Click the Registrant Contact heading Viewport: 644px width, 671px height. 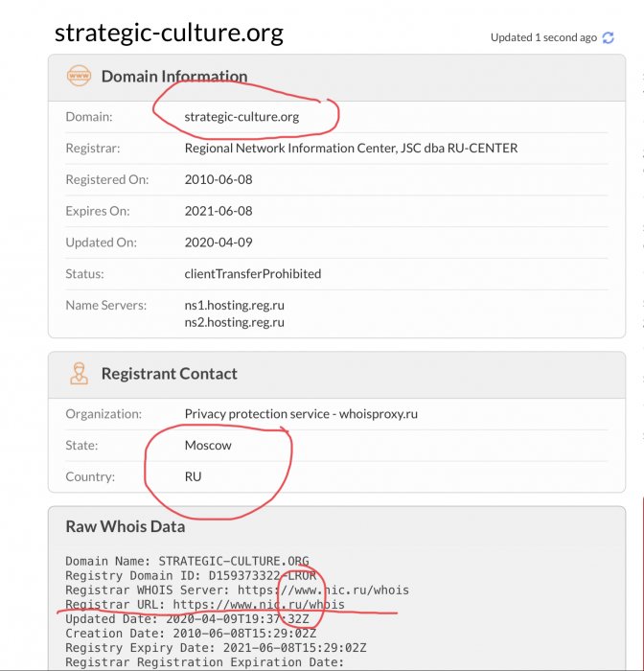click(169, 374)
